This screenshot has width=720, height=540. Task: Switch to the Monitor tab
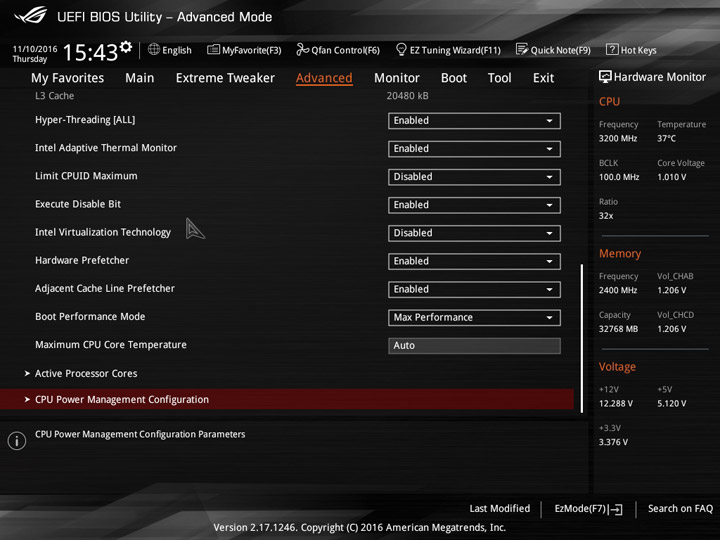(397, 78)
